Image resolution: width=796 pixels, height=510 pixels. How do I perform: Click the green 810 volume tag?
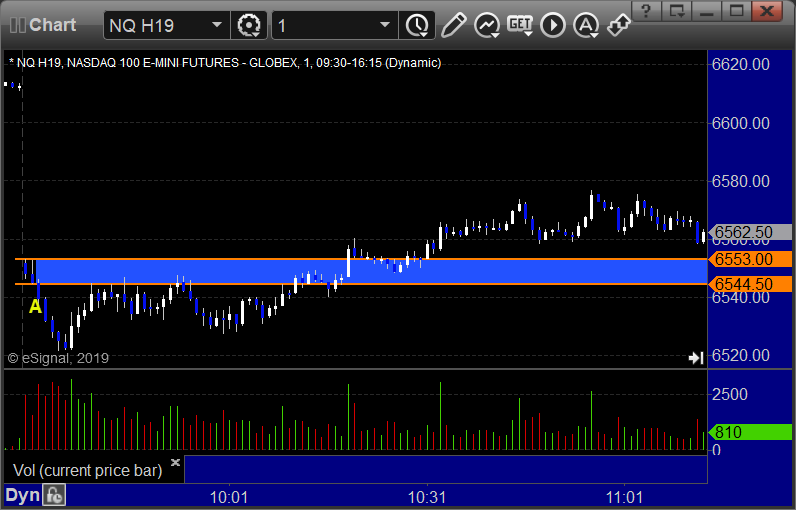750,432
